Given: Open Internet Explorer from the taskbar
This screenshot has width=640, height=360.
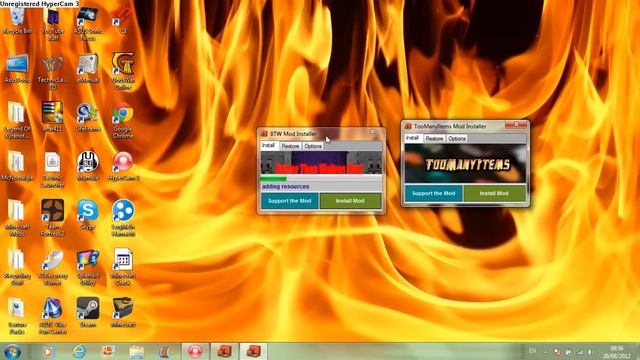Looking at the screenshot, I should (x=79, y=351).
